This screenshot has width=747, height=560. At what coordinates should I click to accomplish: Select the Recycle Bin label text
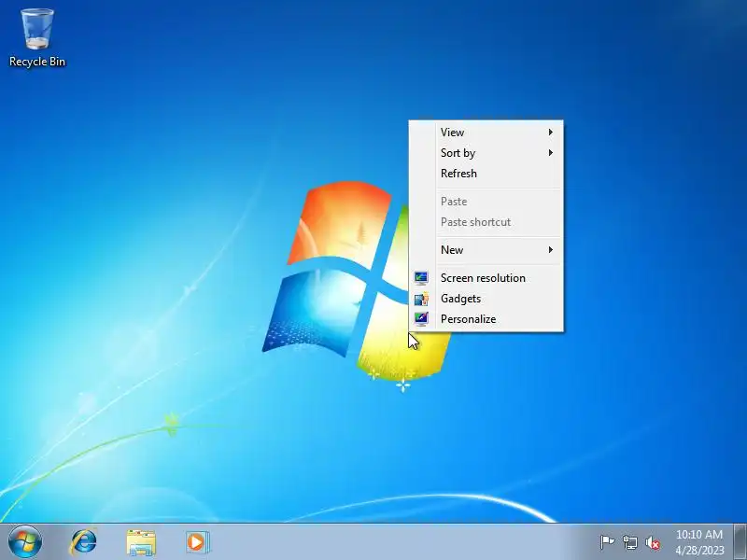(37, 62)
